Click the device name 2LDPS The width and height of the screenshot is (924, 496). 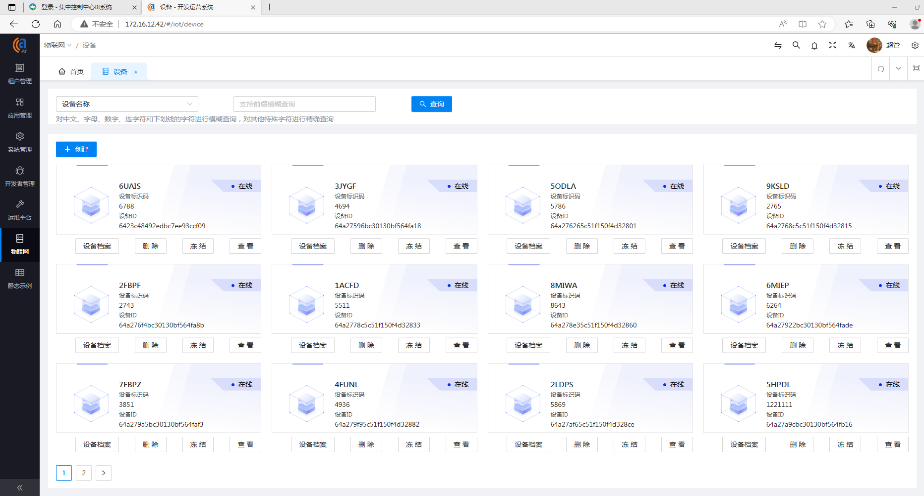tap(562, 385)
